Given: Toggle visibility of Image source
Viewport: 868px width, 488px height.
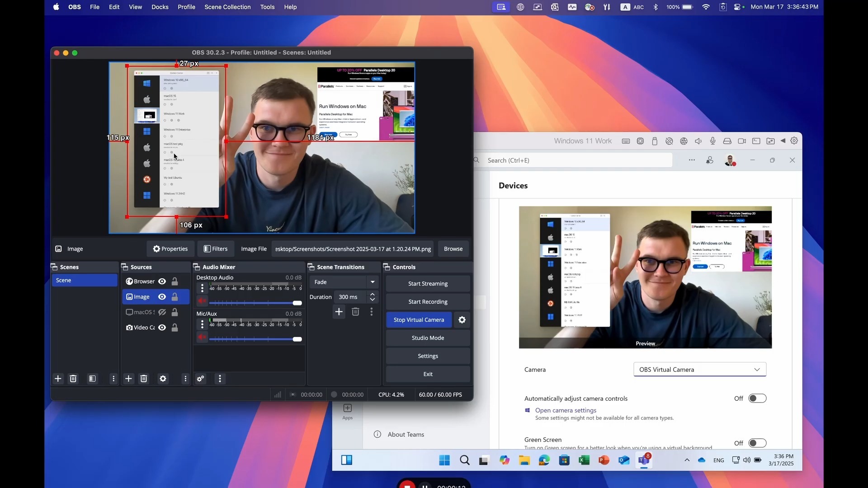Looking at the screenshot, I should coord(162,297).
